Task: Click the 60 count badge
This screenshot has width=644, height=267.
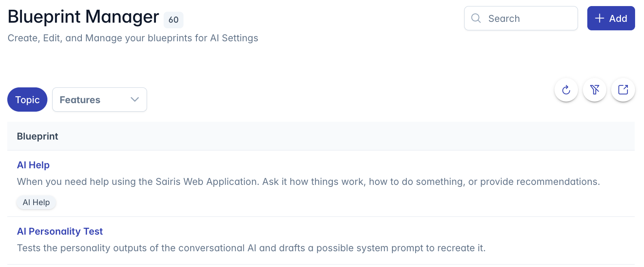Action: tap(173, 20)
